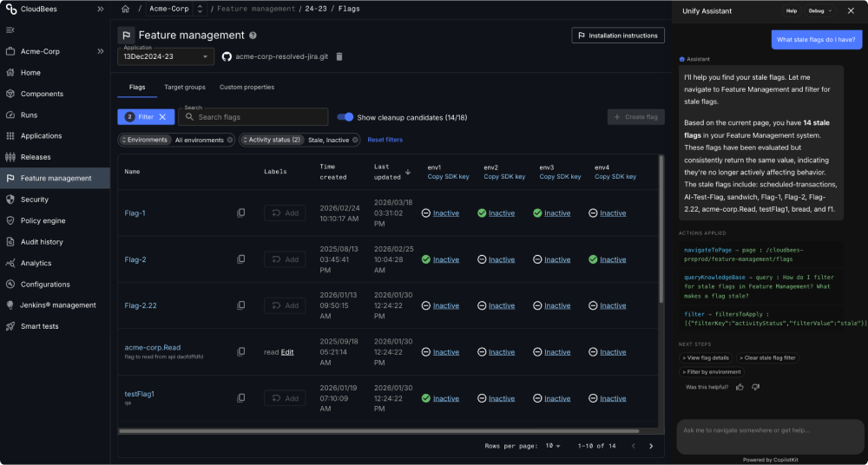
Task: Click Help button in Unify Assistant
Action: tap(792, 10)
